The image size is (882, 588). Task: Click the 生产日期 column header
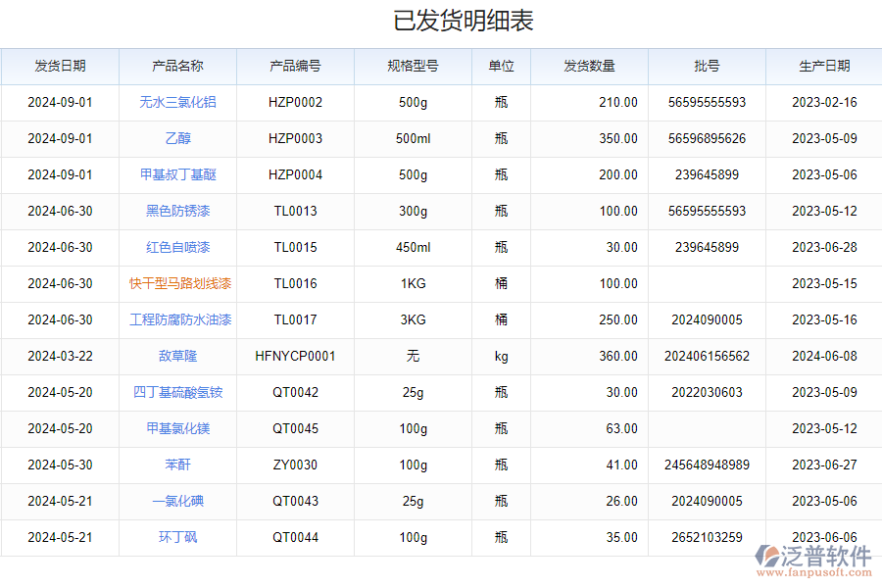coord(823,66)
